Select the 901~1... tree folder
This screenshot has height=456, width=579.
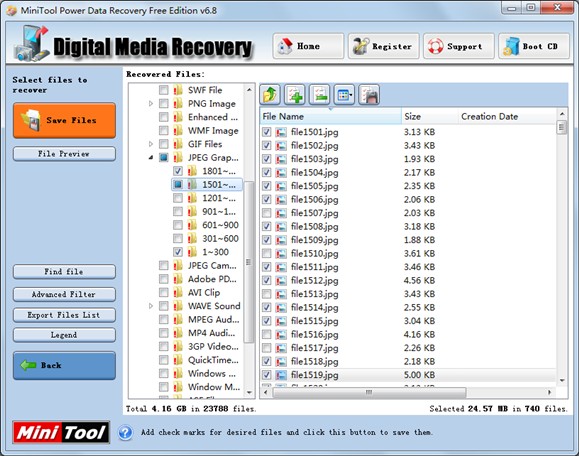click(219, 212)
